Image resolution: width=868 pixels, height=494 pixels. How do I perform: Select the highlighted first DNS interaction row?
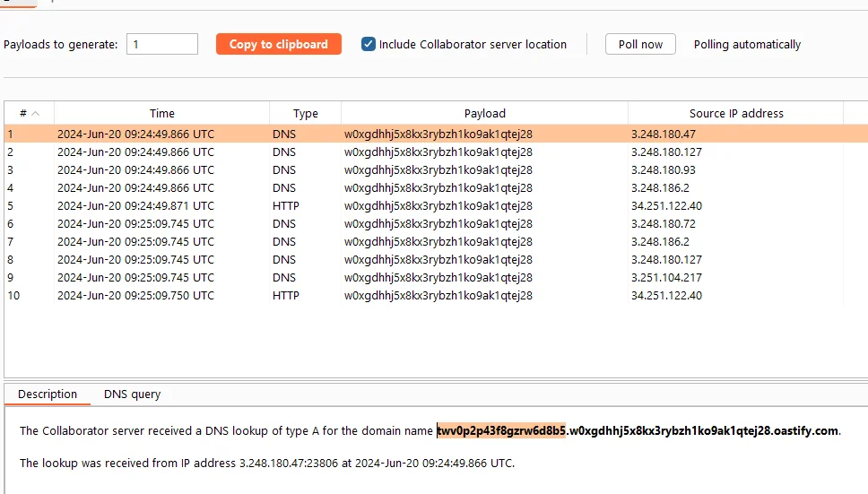(424, 134)
